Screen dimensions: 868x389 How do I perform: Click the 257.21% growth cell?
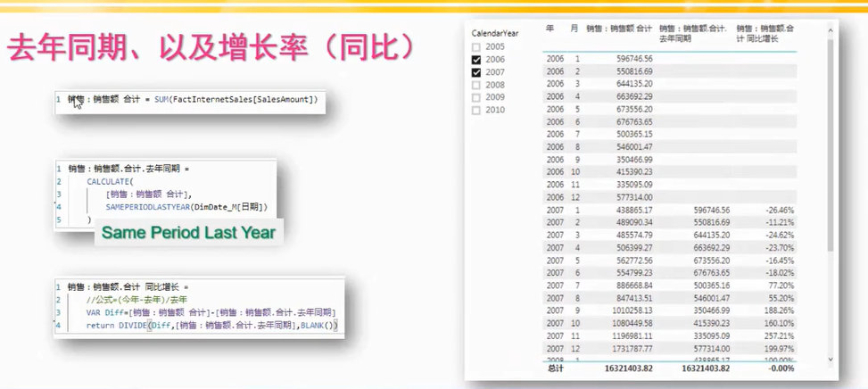(780, 335)
